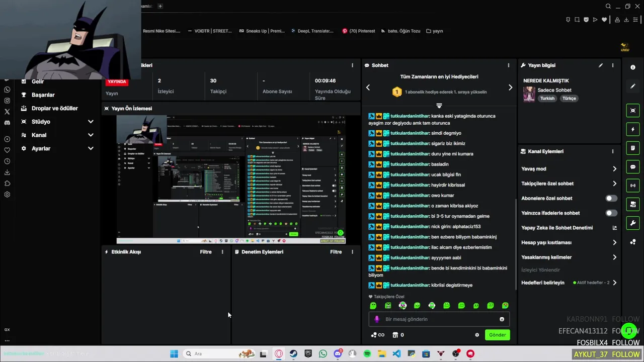Viewport: 644px width, 362px height.
Task: Click the Gönder send button
Action: [498, 335]
